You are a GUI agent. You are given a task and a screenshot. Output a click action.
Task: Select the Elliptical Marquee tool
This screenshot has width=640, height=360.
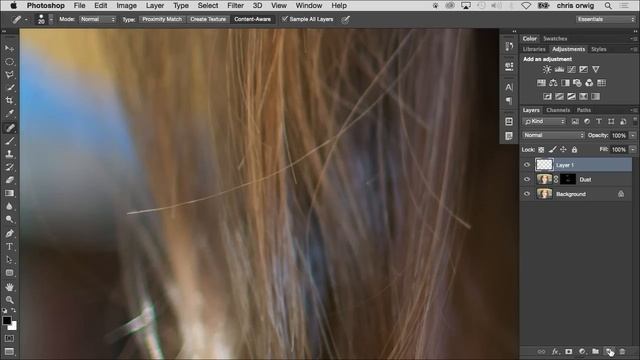[9, 62]
